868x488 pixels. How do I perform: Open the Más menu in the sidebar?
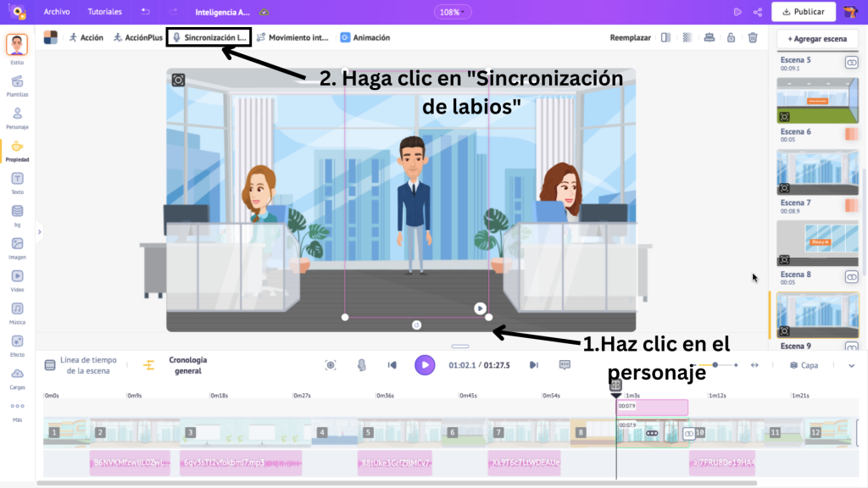click(x=17, y=411)
